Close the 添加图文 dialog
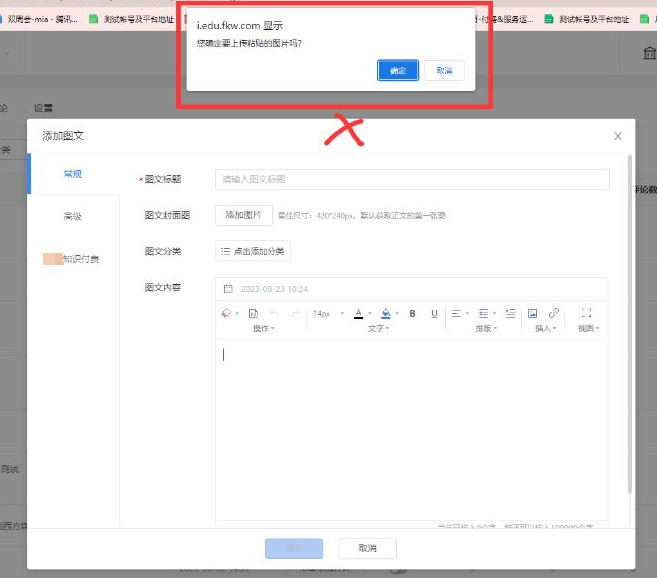Screen dimensions: 657x578 [x=618, y=136]
